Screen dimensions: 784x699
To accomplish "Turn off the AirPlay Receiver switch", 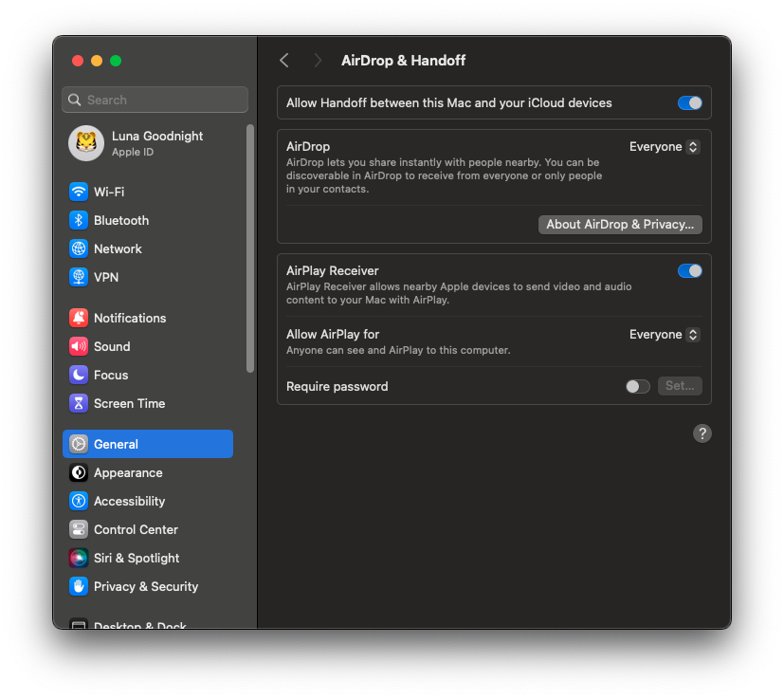I will click(689, 271).
